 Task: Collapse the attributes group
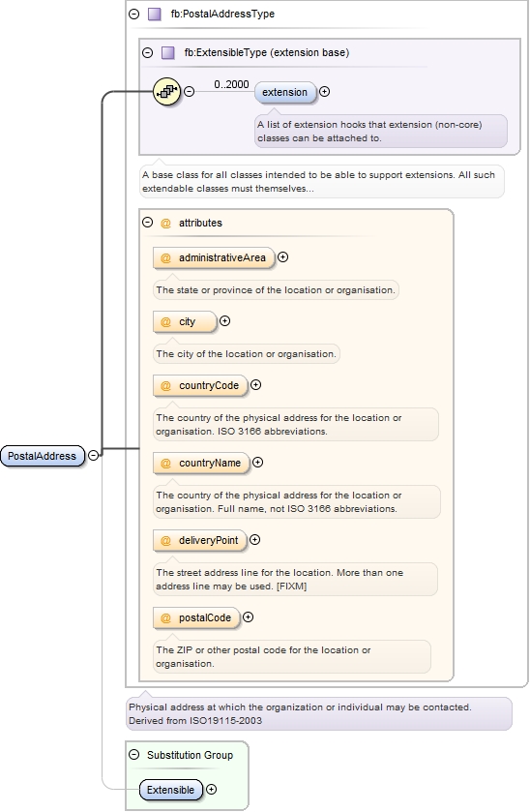[x=148, y=223]
